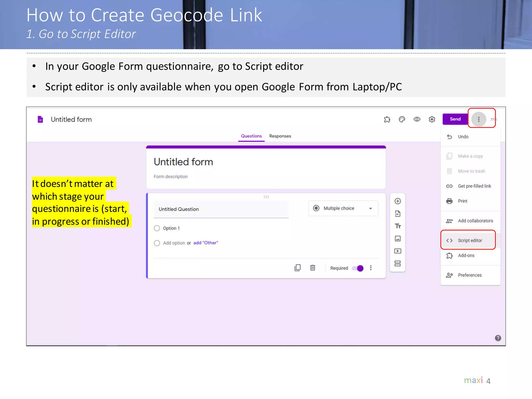
Task: Click the Add title and description icon
Action: [398, 226]
